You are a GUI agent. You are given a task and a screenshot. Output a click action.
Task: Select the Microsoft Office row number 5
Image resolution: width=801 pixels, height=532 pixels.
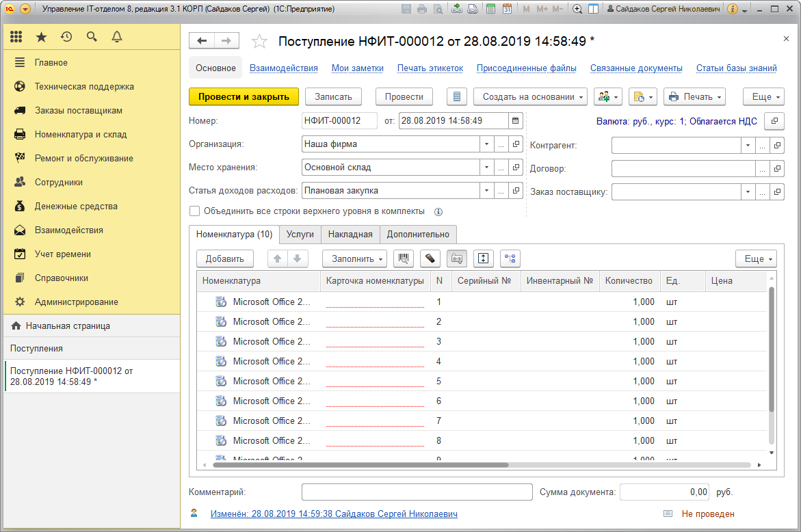coord(482,382)
